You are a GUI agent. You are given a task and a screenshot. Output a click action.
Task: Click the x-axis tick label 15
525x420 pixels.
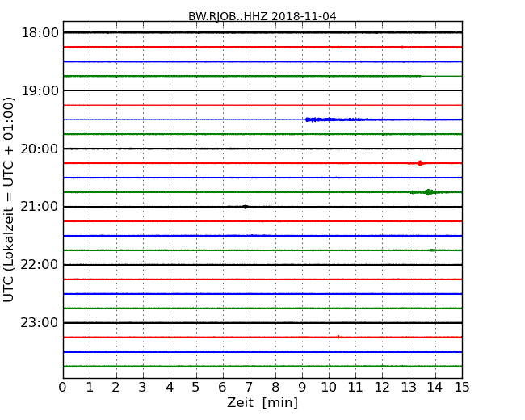462,388
